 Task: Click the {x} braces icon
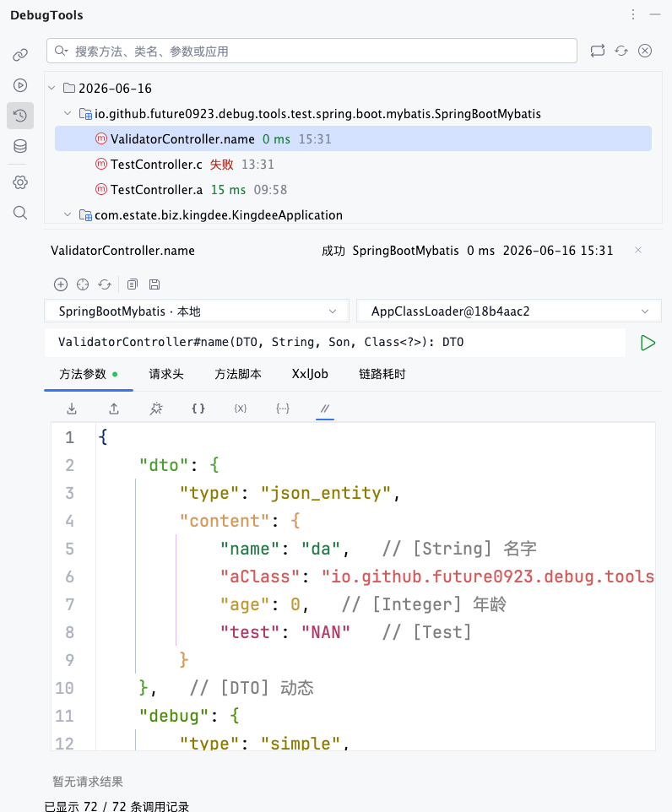pyautogui.click(x=241, y=409)
